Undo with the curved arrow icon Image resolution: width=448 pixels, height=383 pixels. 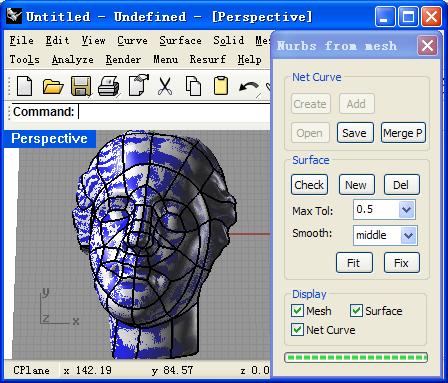[249, 87]
